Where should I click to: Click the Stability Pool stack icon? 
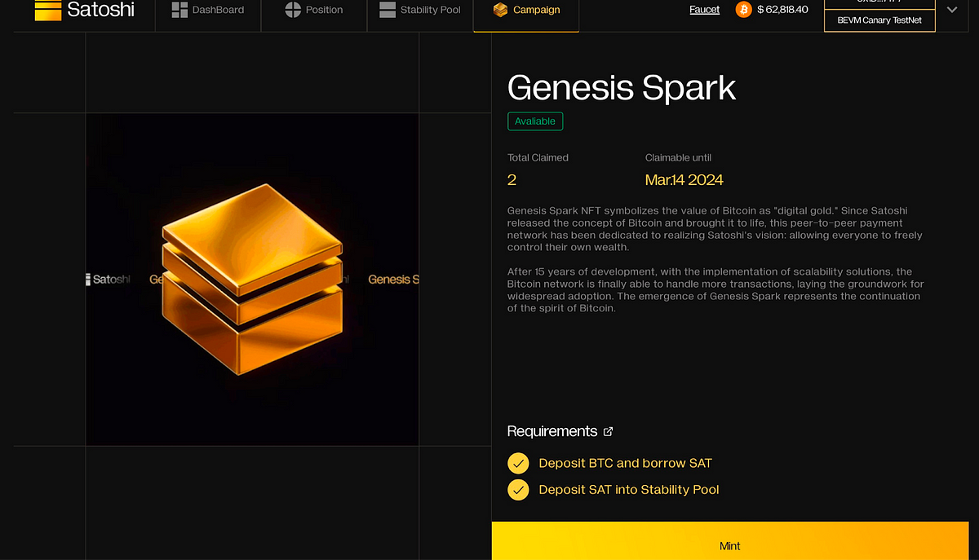pos(388,10)
